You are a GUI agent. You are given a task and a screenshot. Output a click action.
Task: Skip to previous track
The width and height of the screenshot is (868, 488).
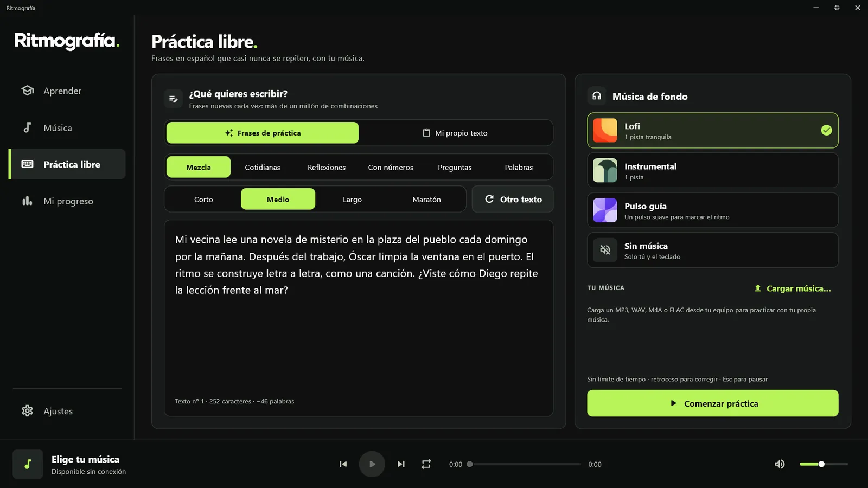tap(343, 464)
